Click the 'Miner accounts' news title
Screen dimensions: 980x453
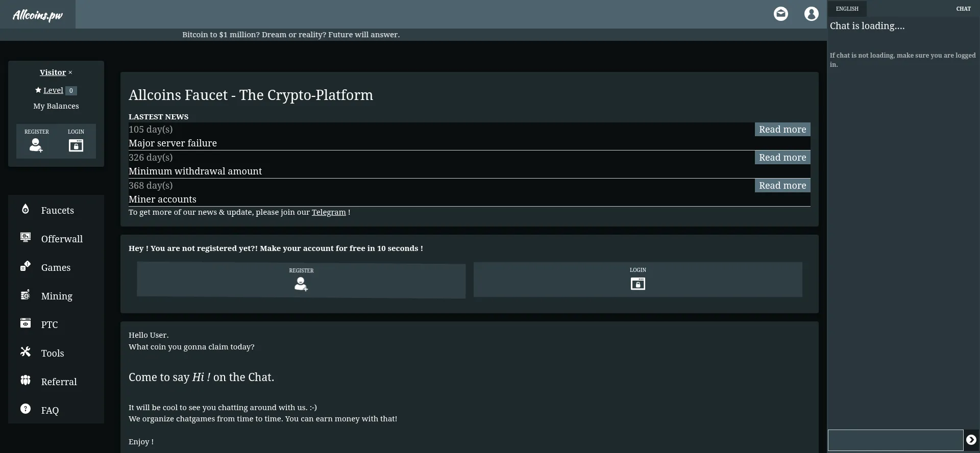162,199
